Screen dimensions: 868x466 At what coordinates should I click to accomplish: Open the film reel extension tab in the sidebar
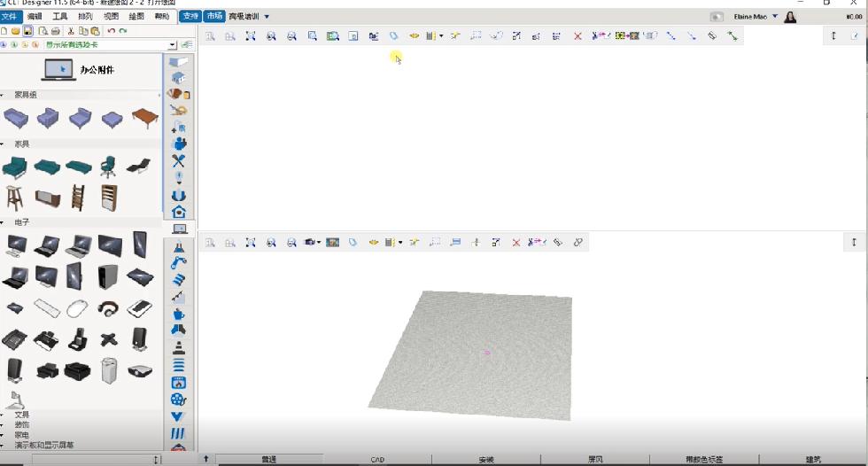[179, 400]
